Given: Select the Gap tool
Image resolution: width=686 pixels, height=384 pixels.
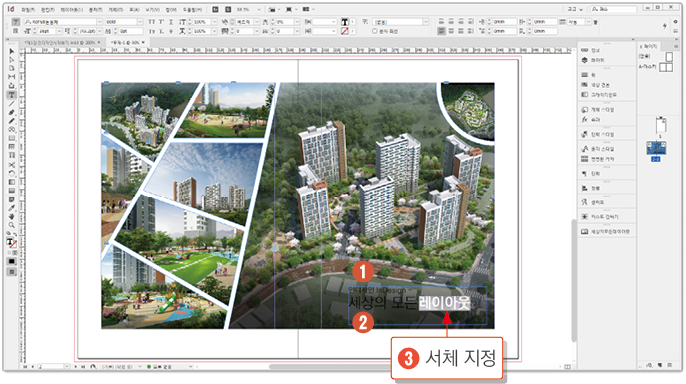Looking at the screenshot, I should 12,77.
